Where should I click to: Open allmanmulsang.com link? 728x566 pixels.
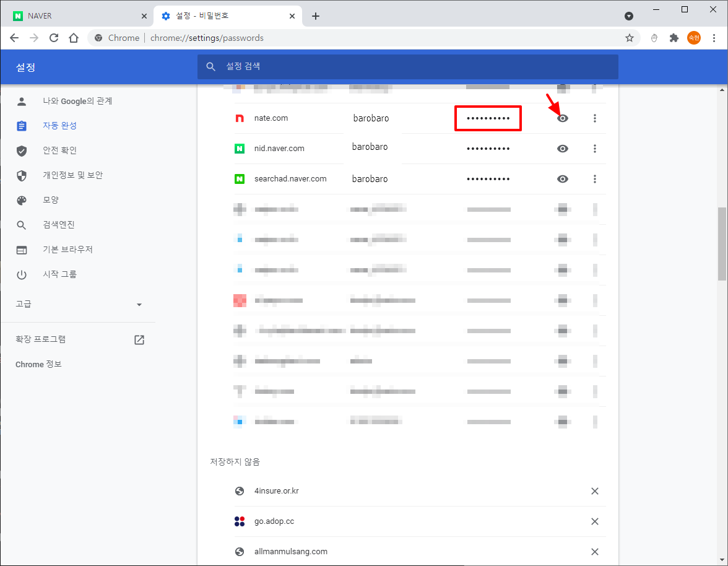[x=291, y=551]
